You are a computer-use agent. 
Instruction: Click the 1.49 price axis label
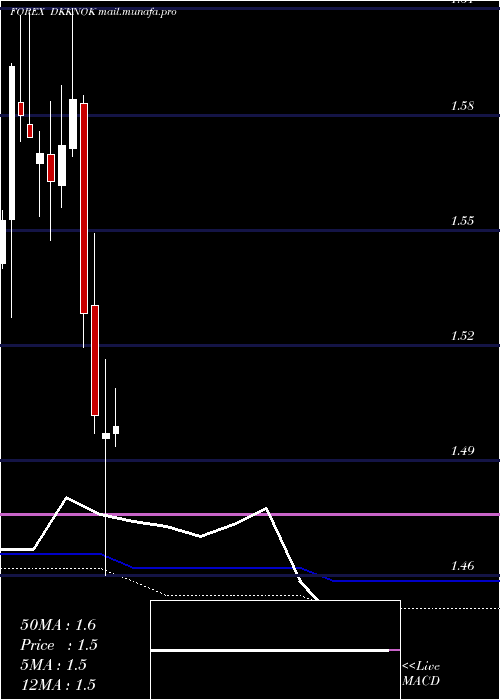tap(462, 450)
